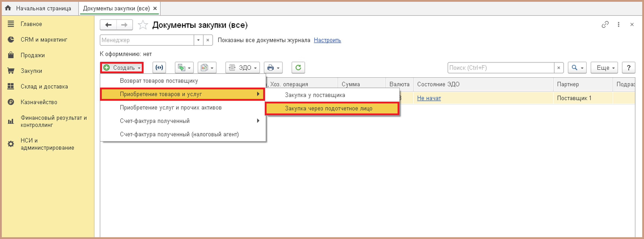The width and height of the screenshot is (644, 239).
Task: Choose Закупка у поставщика submenu item
Action: 332,95
